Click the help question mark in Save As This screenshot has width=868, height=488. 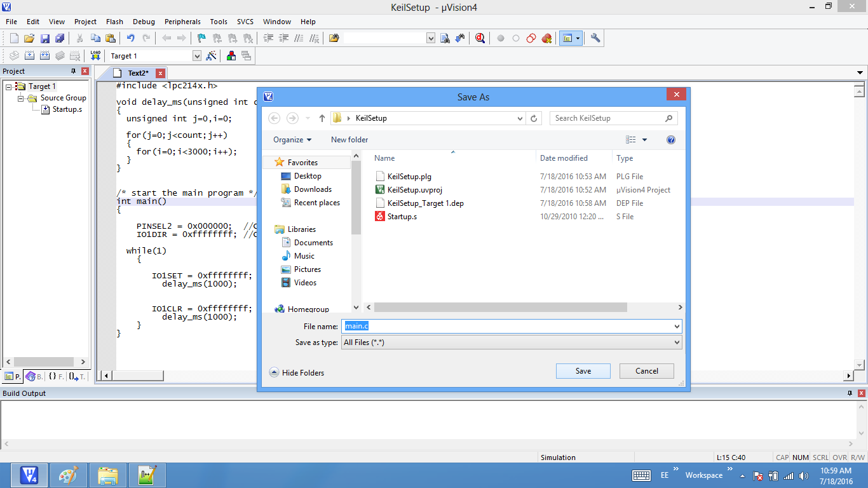coord(671,140)
